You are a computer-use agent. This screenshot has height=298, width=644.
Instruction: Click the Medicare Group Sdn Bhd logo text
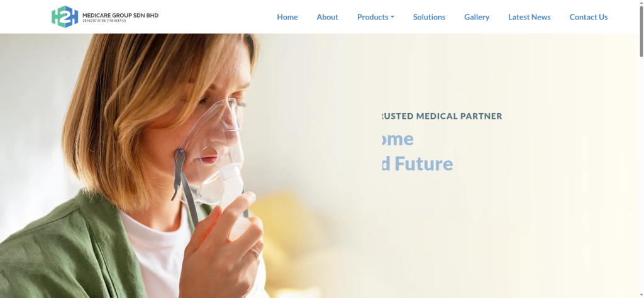120,16
